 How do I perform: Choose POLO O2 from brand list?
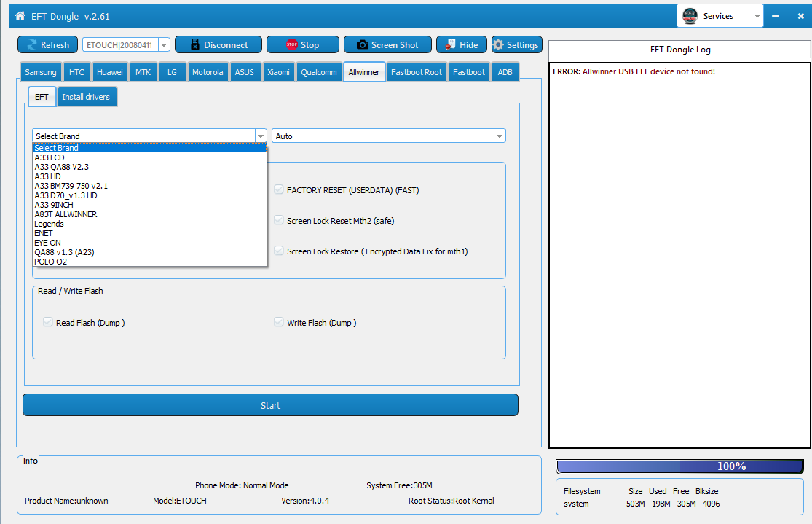point(149,262)
